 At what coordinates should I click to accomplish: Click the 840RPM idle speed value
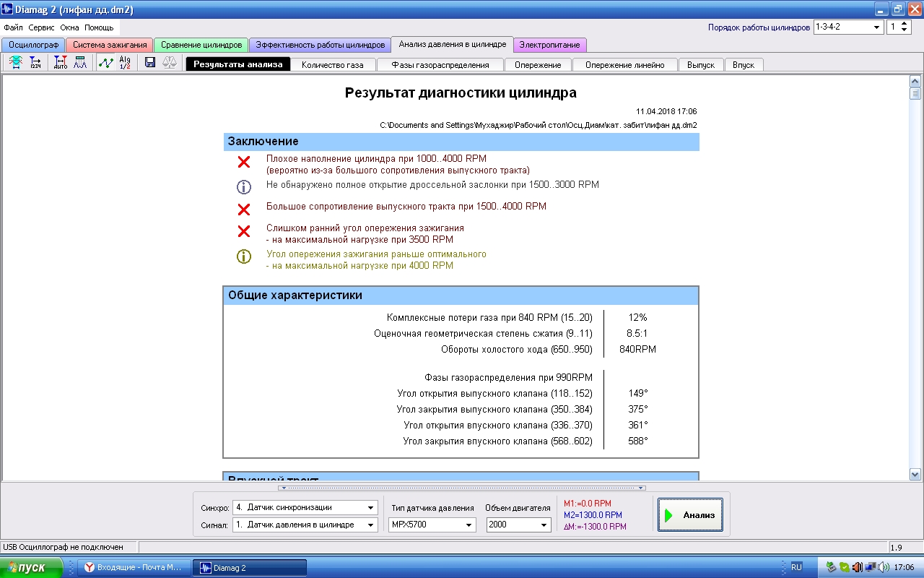click(637, 349)
